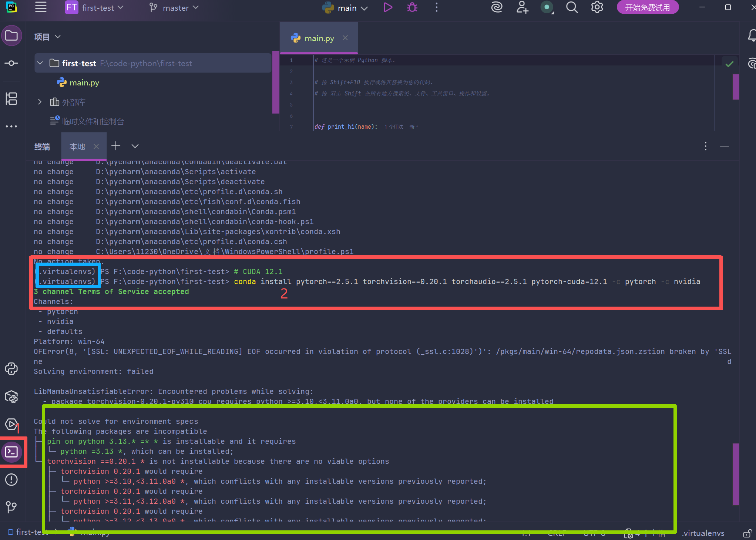This screenshot has width=756, height=540.
Task: Open the main hamburger menu
Action: [41, 7]
